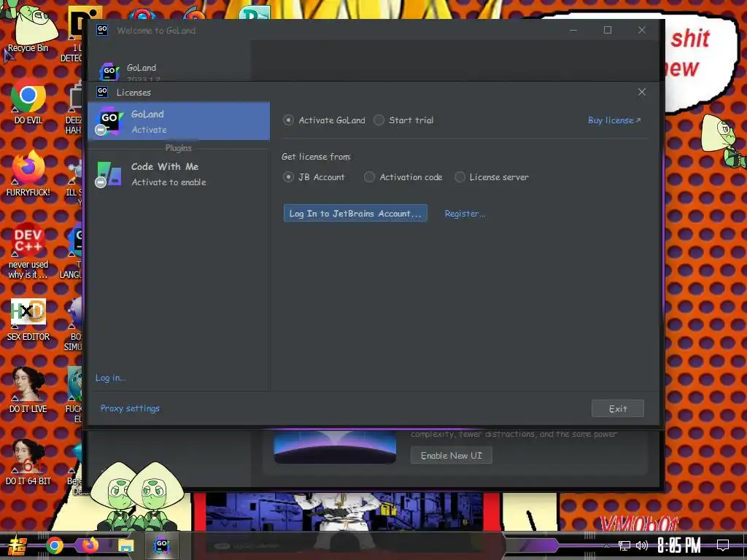Click GoLand icon in Licenses list

pos(110,120)
